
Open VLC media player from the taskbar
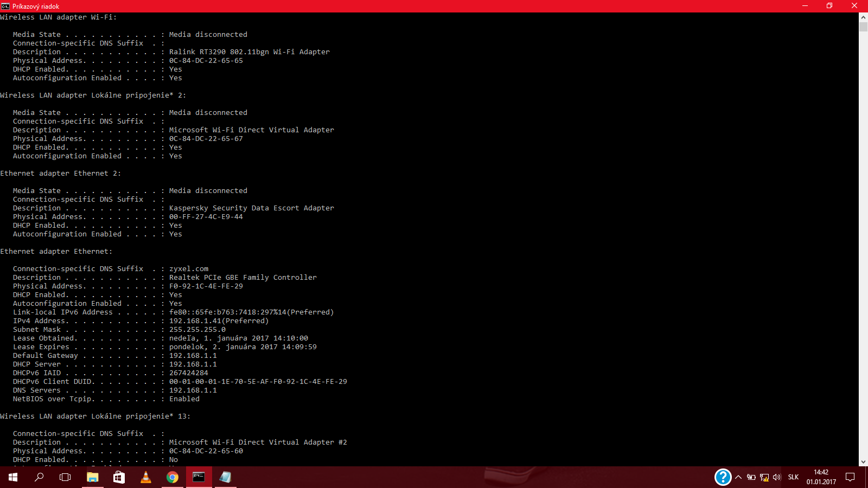(x=145, y=477)
